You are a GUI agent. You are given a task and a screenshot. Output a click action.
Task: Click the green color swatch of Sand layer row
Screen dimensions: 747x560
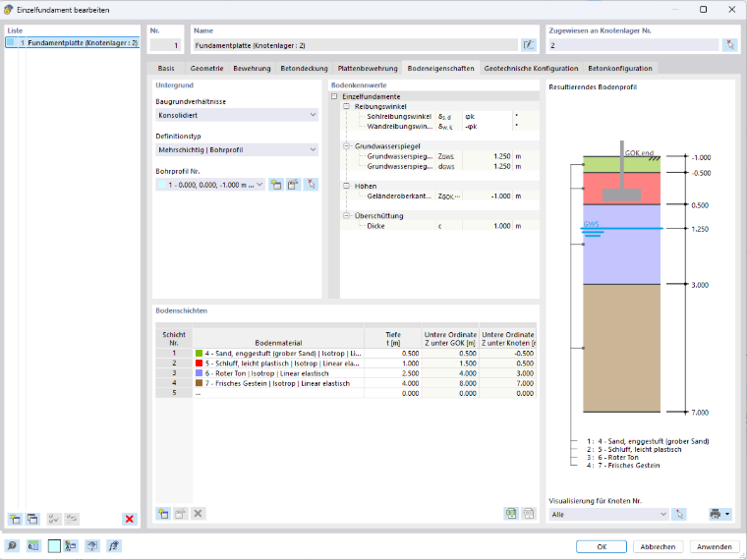click(x=200, y=354)
